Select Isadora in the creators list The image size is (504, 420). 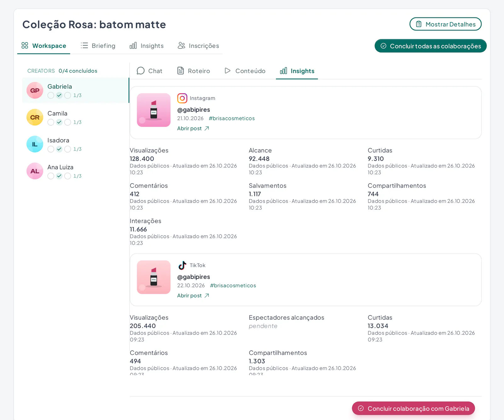pyautogui.click(x=76, y=144)
